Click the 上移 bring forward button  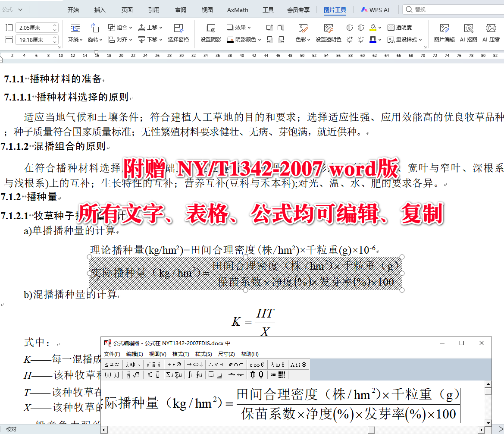pyautogui.click(x=148, y=27)
